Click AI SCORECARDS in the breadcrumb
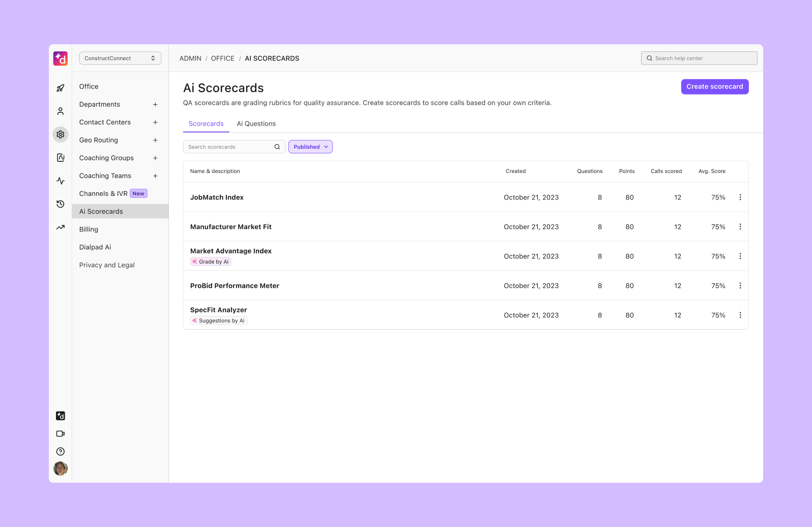812x527 pixels. (x=272, y=58)
